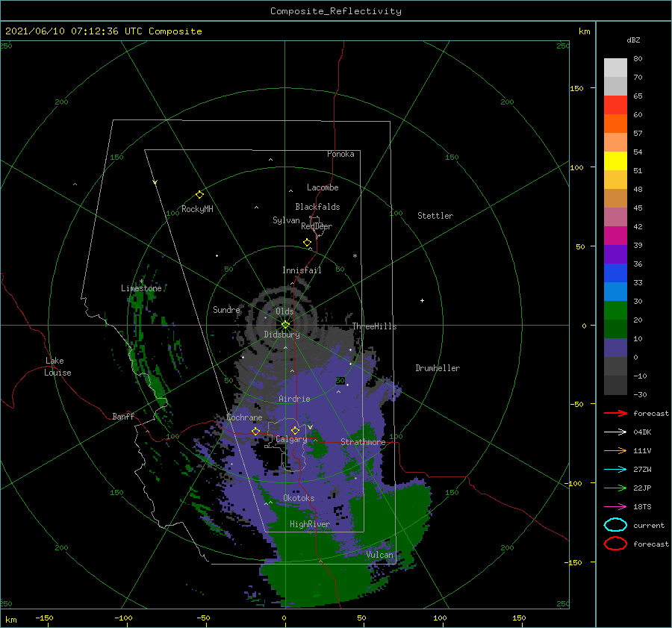Viewport: 672px width, 628px height.
Task: Click the Okotoks city label
Action: pos(299,498)
